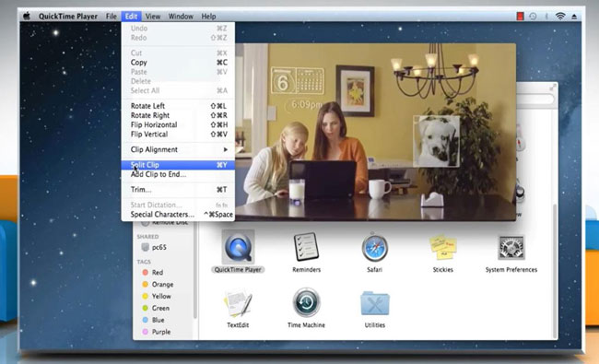Select Rotate Left in Edit menu
Image resolution: width=599 pixels, height=364 pixels.
[178, 106]
